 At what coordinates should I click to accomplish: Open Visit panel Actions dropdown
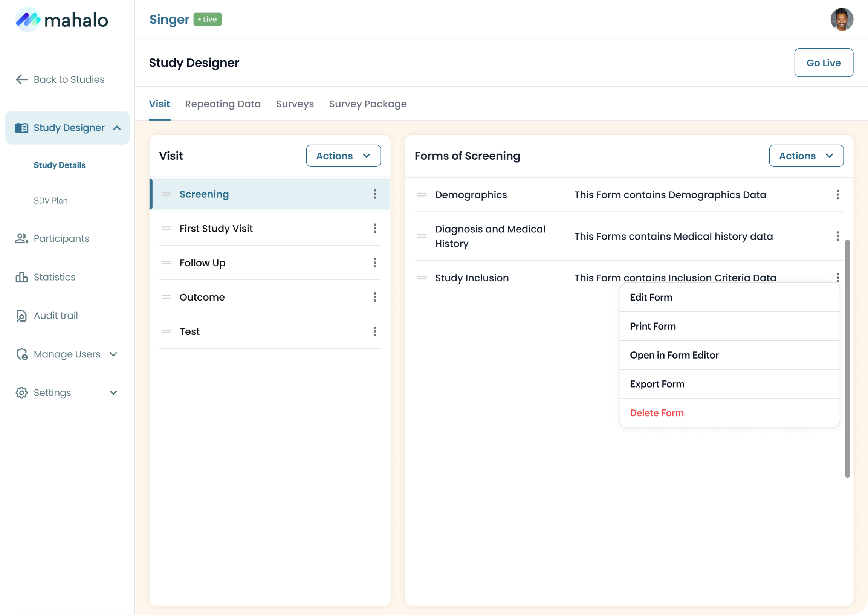tap(343, 156)
